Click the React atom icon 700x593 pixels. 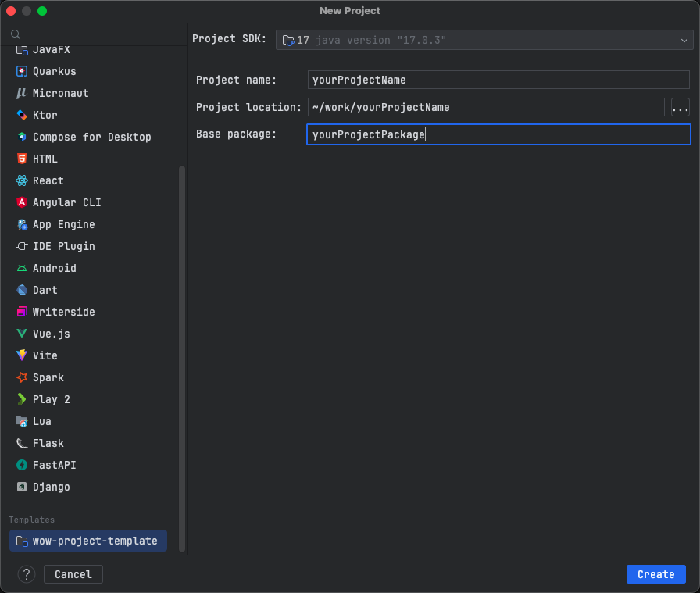pos(21,180)
